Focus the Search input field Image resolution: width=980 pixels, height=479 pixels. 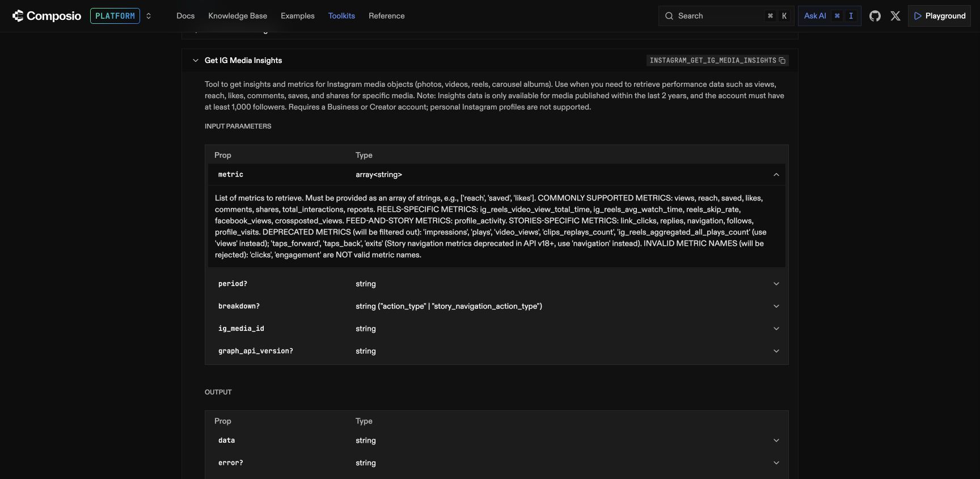coord(726,16)
